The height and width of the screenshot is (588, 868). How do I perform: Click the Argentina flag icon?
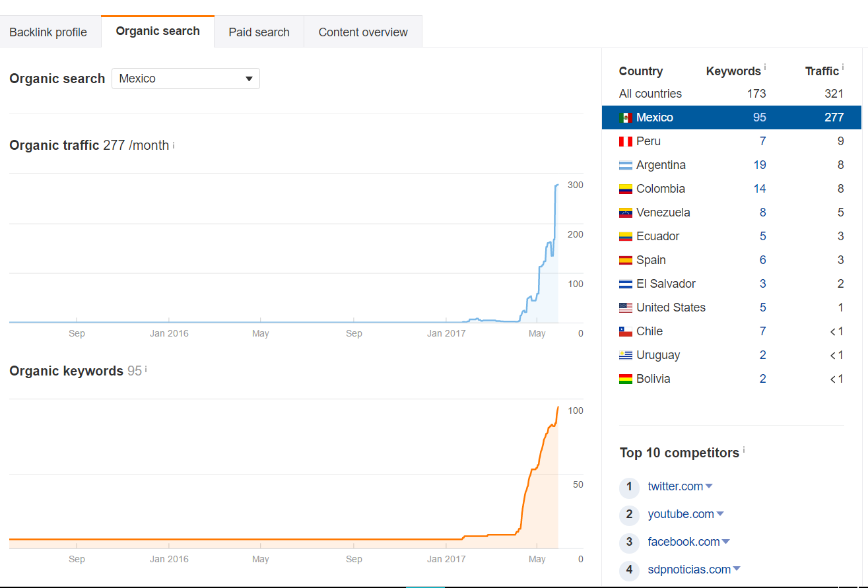[x=626, y=165]
